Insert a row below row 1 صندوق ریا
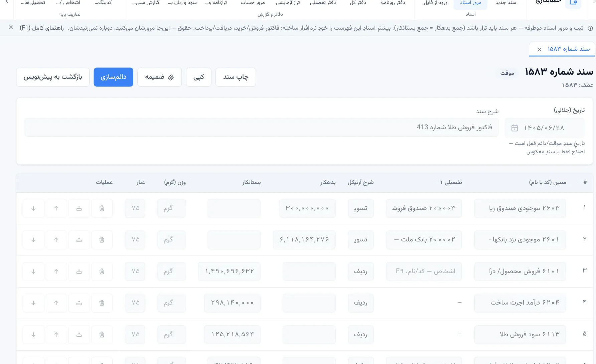Image resolution: width=596 pixels, height=364 pixels. [x=79, y=208]
